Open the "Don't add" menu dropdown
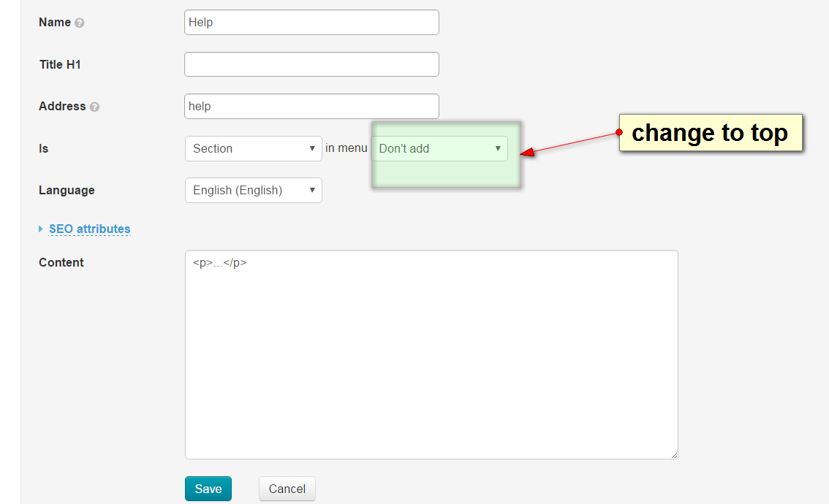The height and width of the screenshot is (504, 829). pos(439,148)
